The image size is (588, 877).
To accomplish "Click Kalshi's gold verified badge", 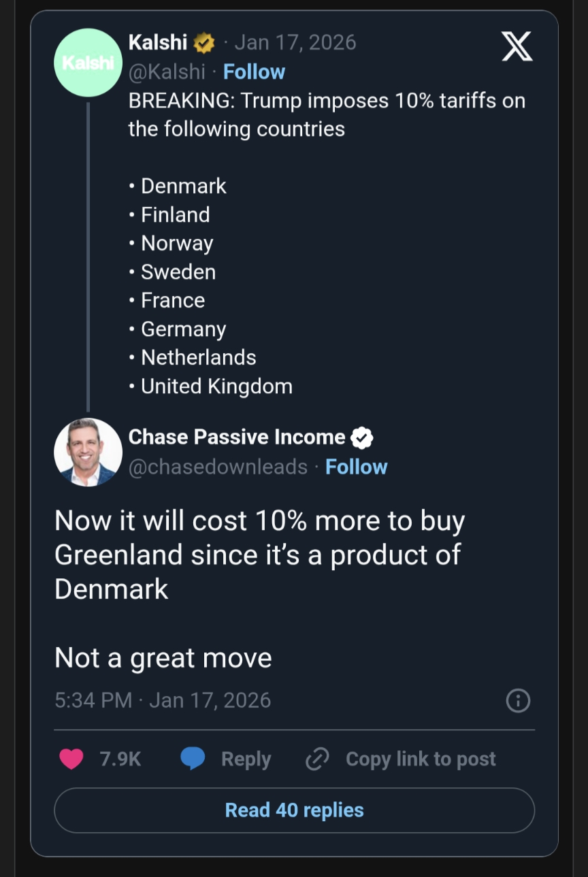I will pos(203,43).
